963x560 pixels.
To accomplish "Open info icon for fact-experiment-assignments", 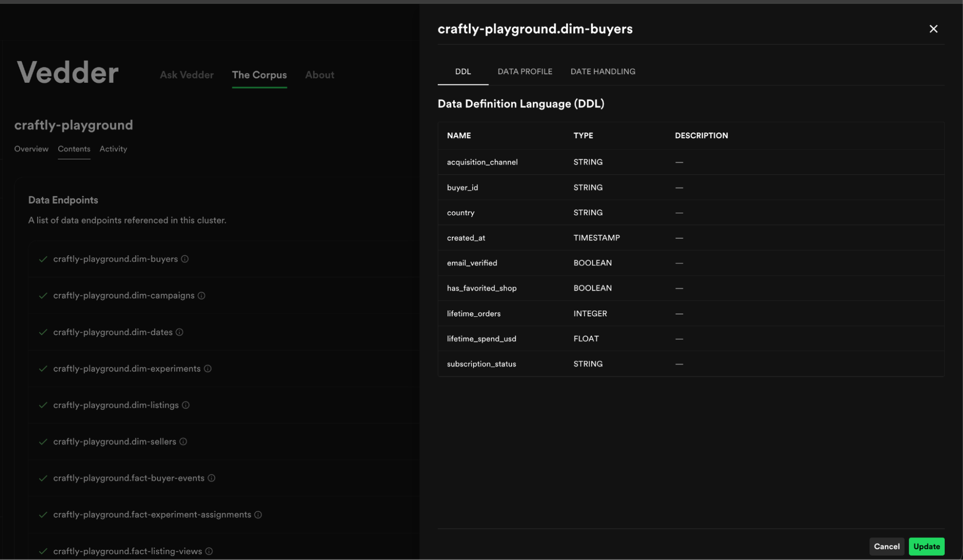I will [258, 515].
